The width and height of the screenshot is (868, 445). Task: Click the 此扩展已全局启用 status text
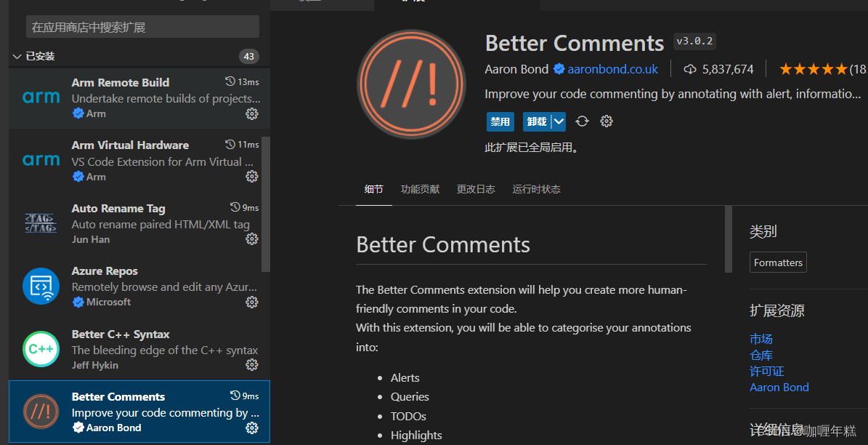[532, 148]
